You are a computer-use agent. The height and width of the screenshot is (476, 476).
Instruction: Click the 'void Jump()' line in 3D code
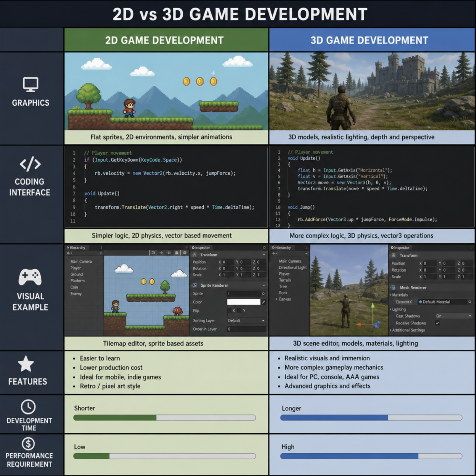click(x=301, y=207)
